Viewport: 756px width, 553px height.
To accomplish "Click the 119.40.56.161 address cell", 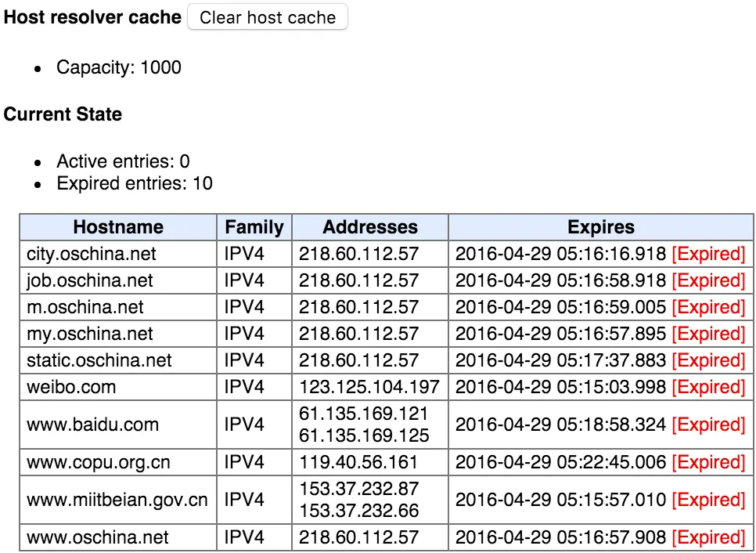I will [358, 462].
